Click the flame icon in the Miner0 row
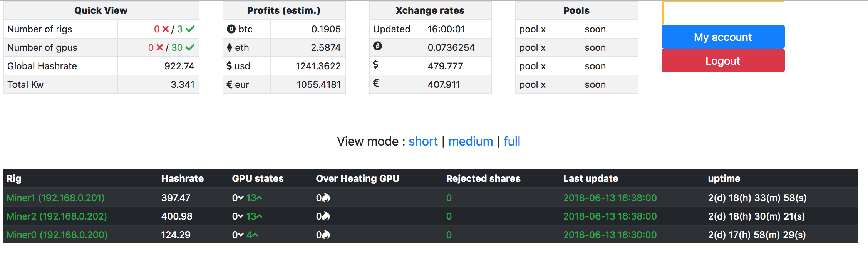Image resolution: width=868 pixels, height=255 pixels. pos(326,235)
